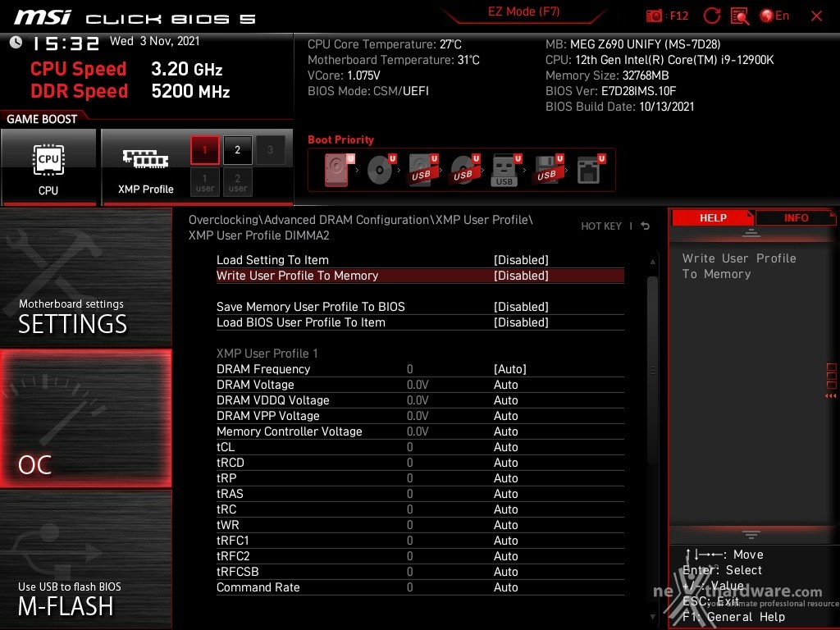840x630 pixels.
Task: Click the scroll down arrow of settings list
Action: point(652,617)
